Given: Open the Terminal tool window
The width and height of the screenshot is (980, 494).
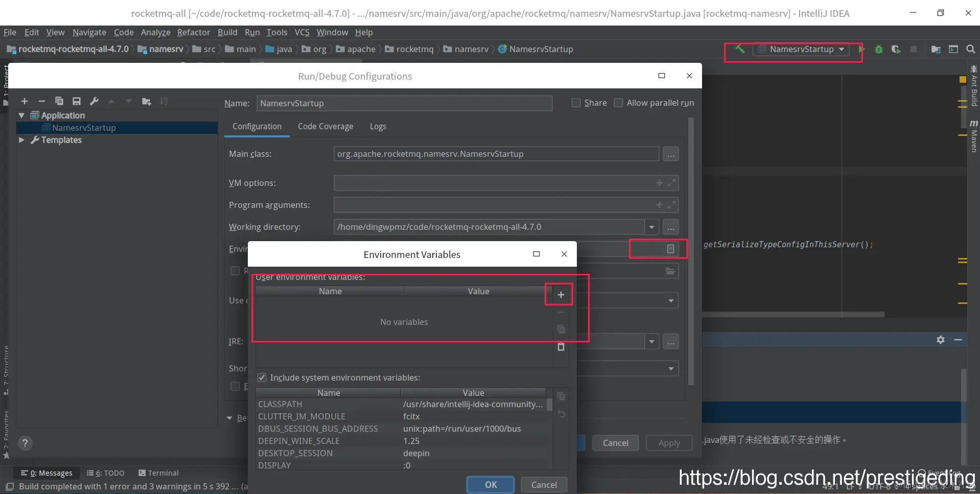Looking at the screenshot, I should click(158, 473).
